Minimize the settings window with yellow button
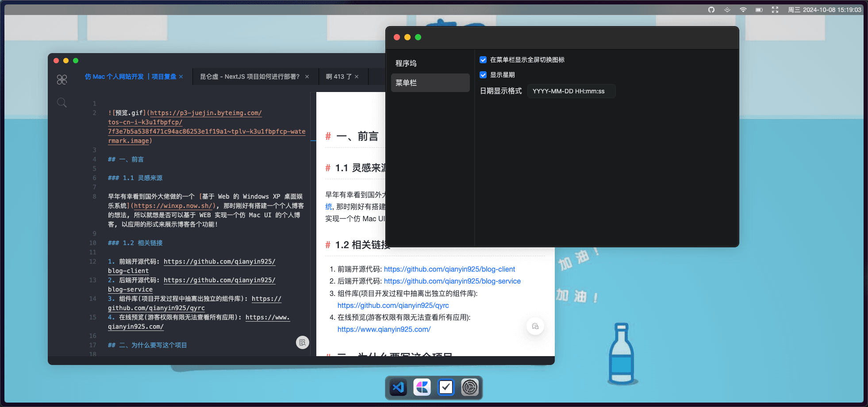The width and height of the screenshot is (868, 407). click(407, 37)
